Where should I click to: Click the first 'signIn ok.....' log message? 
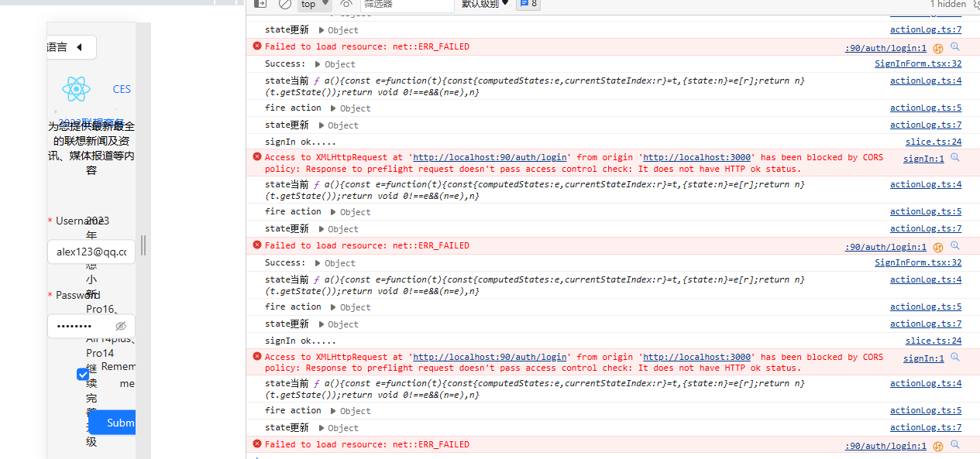(x=301, y=142)
